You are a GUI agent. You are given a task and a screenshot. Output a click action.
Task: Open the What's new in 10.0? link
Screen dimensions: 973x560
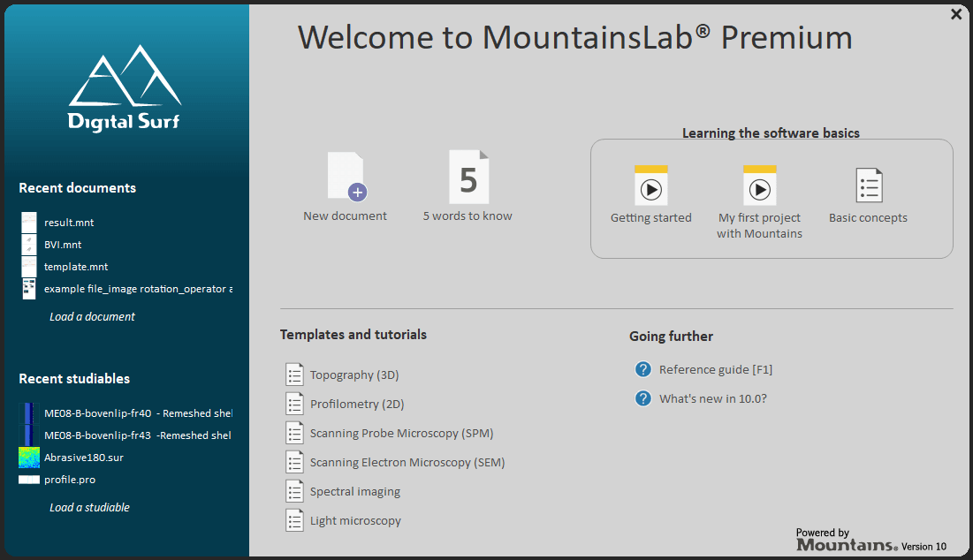(x=713, y=398)
